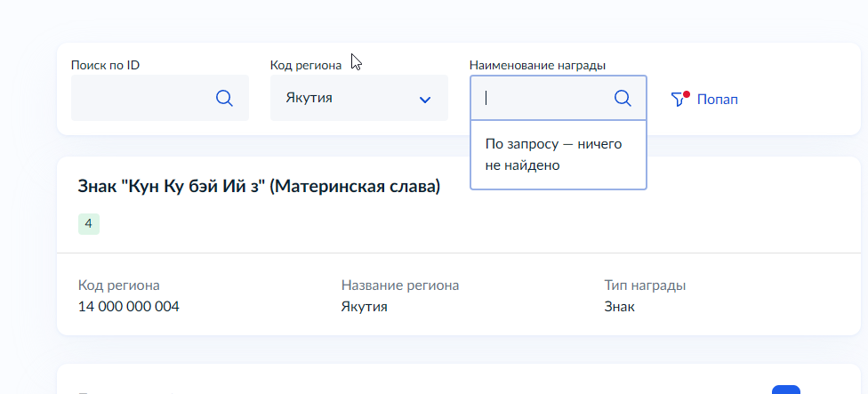Viewport: 868px width, 394px height.
Task: Open the "Попап" filter link
Action: tap(717, 100)
